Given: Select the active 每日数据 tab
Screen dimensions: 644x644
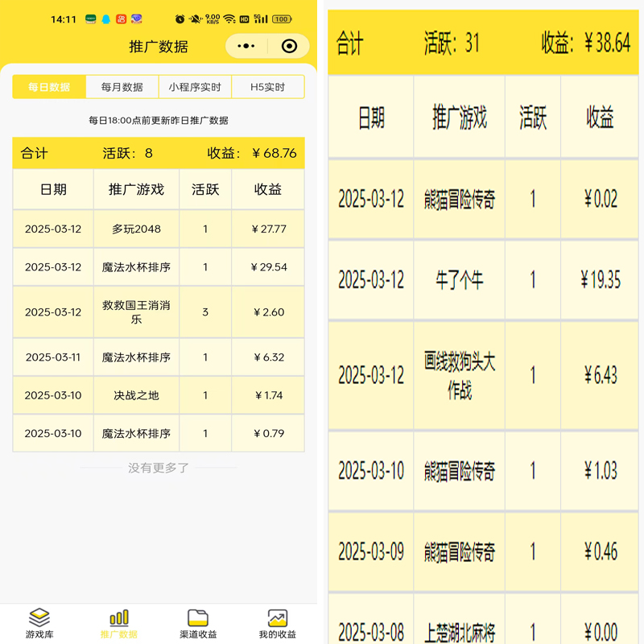Looking at the screenshot, I should 52,86.
